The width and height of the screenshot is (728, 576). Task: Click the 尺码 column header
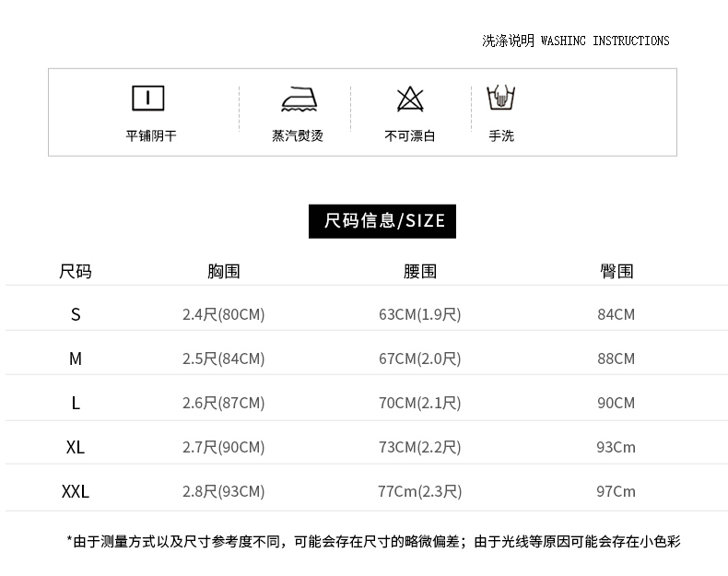point(76,271)
